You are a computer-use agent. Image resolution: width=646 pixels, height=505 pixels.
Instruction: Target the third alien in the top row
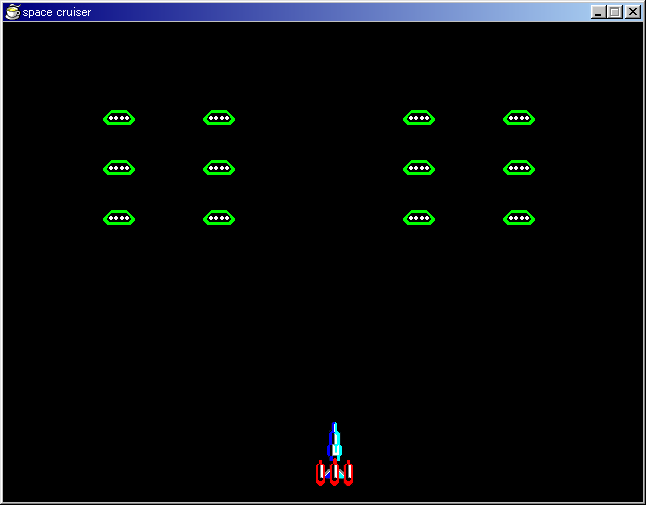419,118
